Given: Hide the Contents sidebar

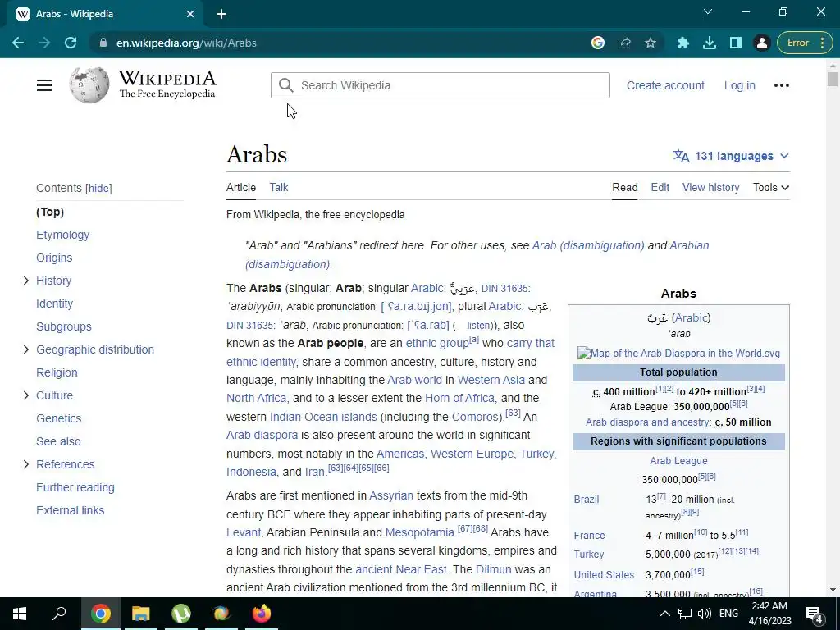Looking at the screenshot, I should (x=98, y=189).
